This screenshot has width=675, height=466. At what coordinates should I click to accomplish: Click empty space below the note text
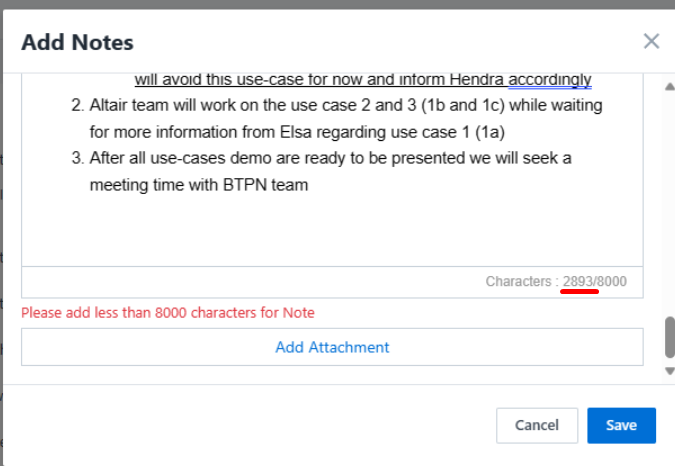[330, 230]
